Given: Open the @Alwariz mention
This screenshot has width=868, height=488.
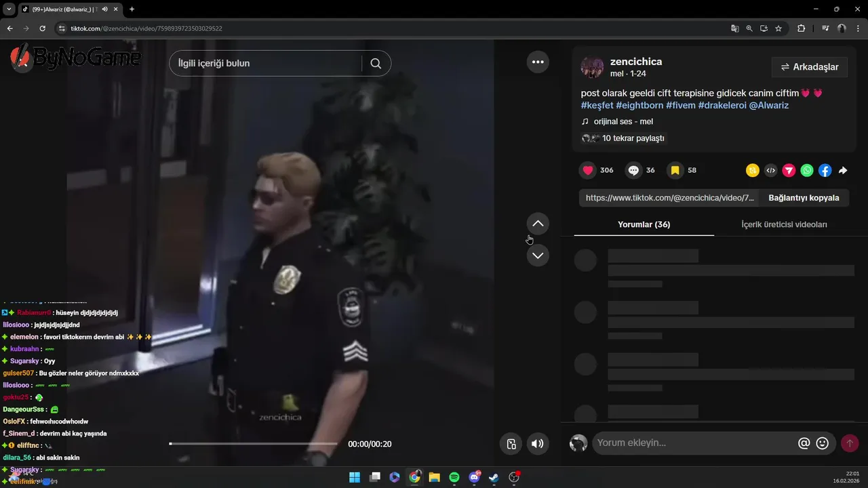Looking at the screenshot, I should [x=769, y=105].
